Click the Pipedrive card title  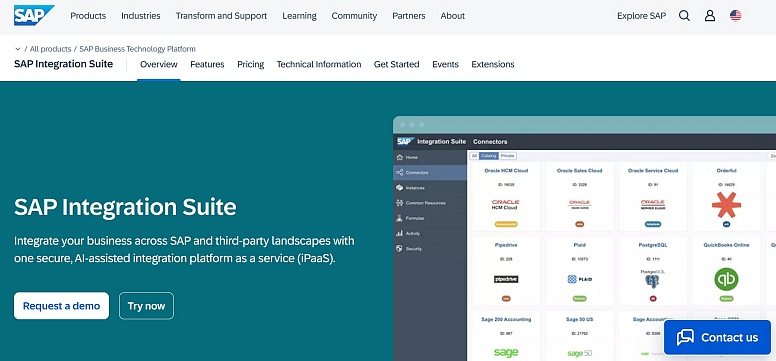coord(506,245)
